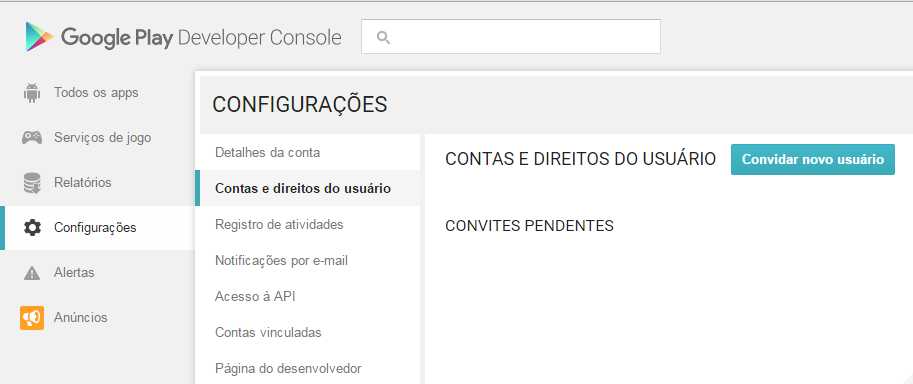Click the Google Play Developer Console title
Viewport: 913px width, 384px height.
click(x=201, y=37)
